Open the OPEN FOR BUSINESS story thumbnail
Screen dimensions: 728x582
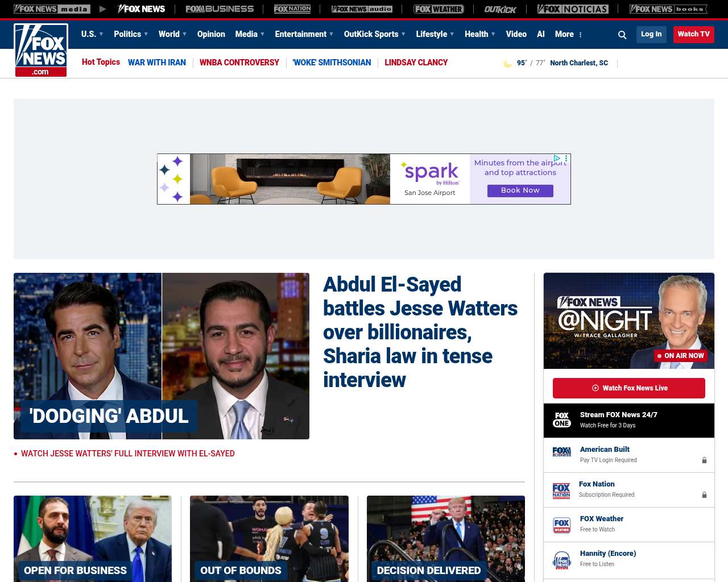point(93,539)
